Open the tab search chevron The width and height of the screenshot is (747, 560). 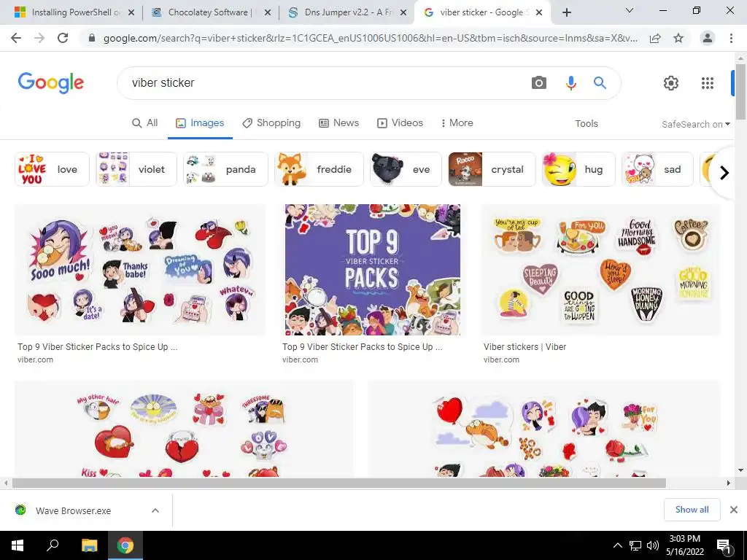point(630,10)
